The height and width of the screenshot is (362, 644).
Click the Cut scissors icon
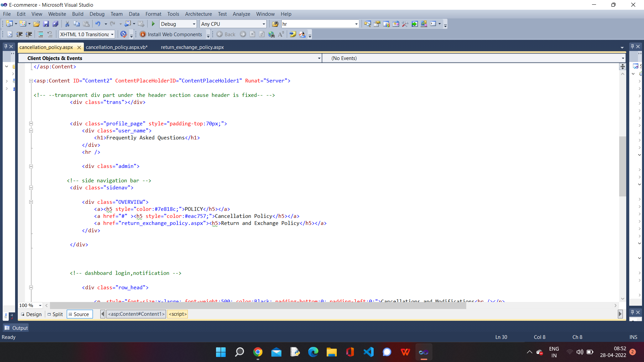pyautogui.click(x=67, y=24)
